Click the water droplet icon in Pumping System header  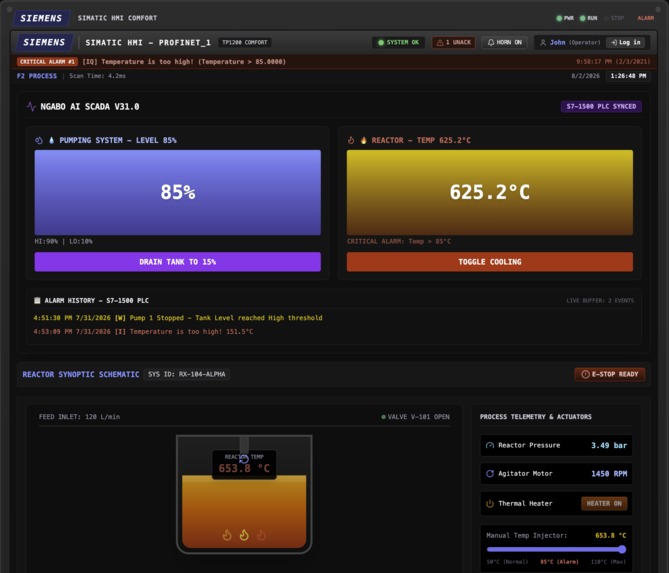[52, 140]
